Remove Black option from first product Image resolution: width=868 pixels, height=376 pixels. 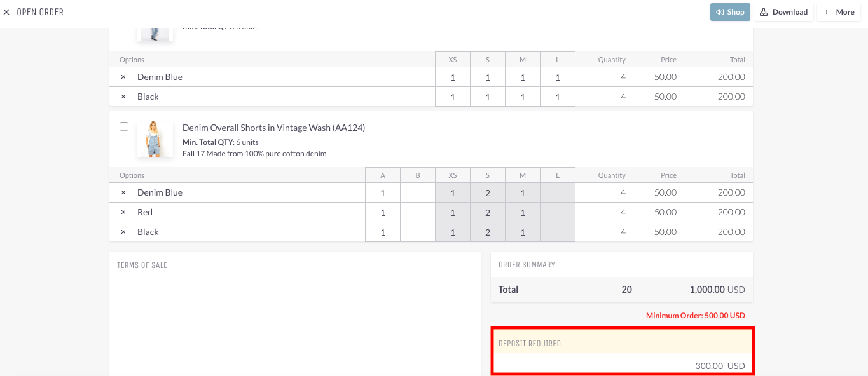[x=123, y=97]
